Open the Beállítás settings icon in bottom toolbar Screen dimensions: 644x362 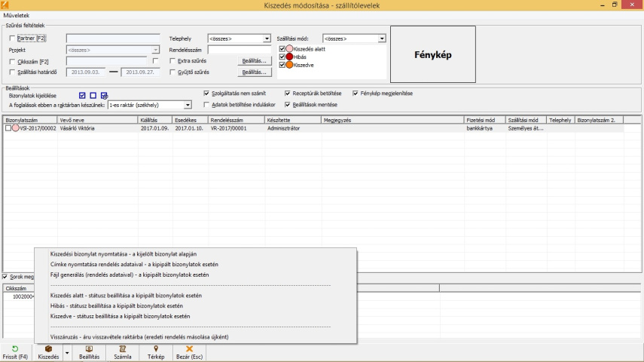click(89, 348)
